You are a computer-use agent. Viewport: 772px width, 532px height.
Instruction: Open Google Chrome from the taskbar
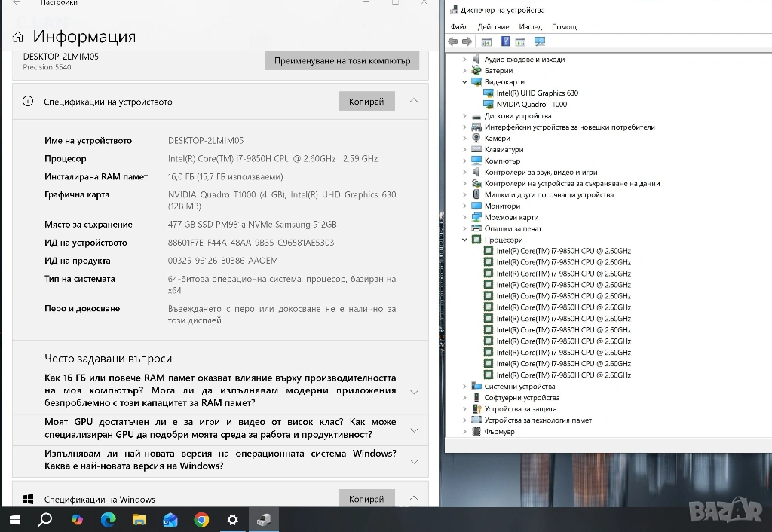201,519
